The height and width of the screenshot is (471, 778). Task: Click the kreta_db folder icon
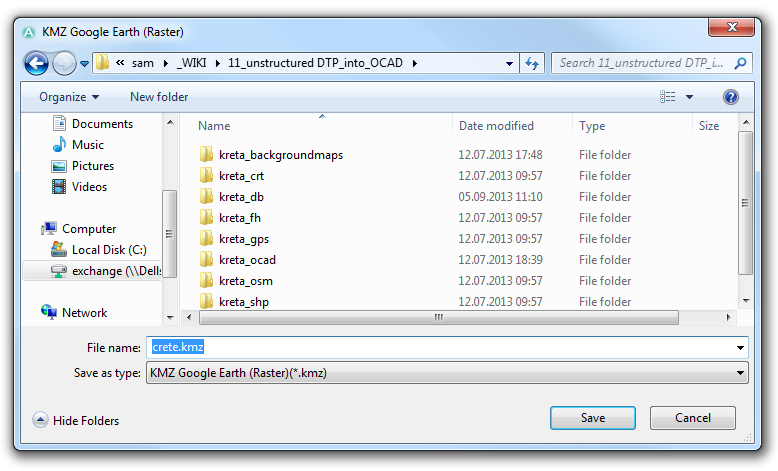pos(206,197)
